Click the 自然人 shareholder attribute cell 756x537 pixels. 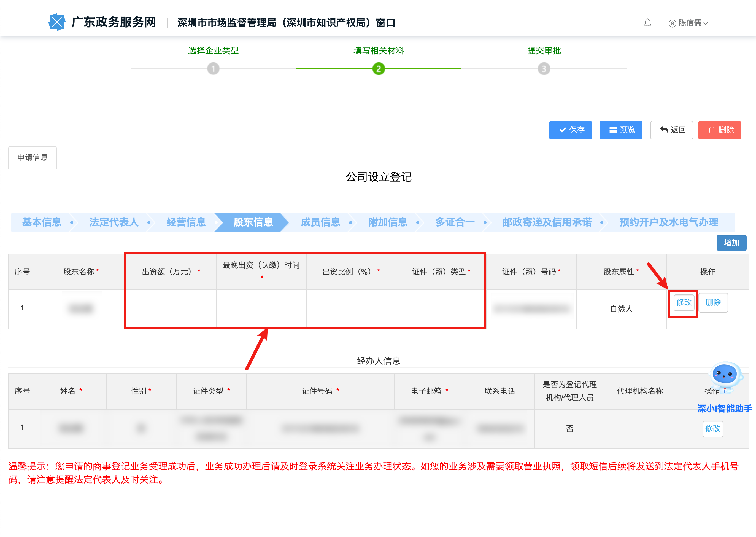pos(621,309)
